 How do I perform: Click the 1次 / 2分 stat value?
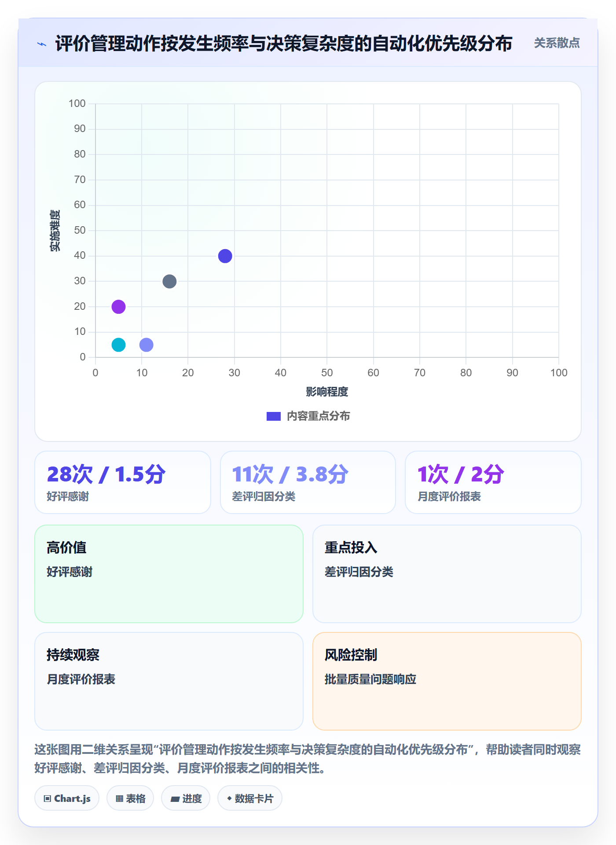click(461, 474)
